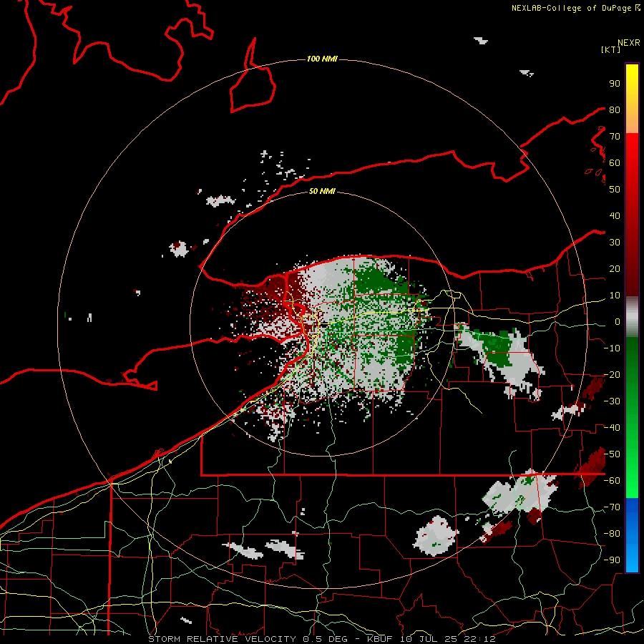Click the 50 NMI range ring label
The width and height of the screenshot is (644, 644).
(322, 191)
